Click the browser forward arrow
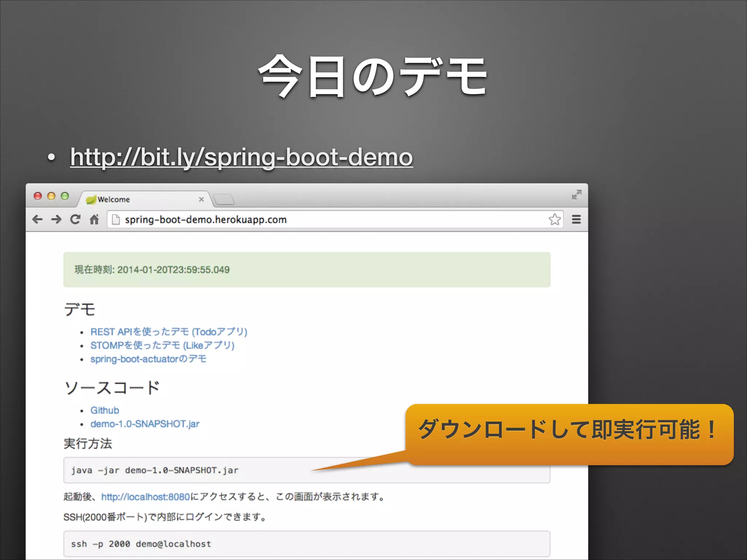Viewport: 747px width, 560px height. 56,219
